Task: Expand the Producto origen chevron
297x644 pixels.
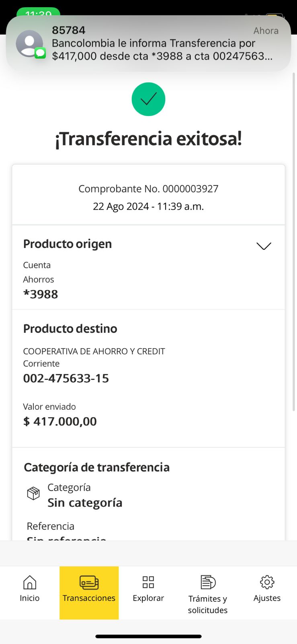Action: [x=264, y=246]
